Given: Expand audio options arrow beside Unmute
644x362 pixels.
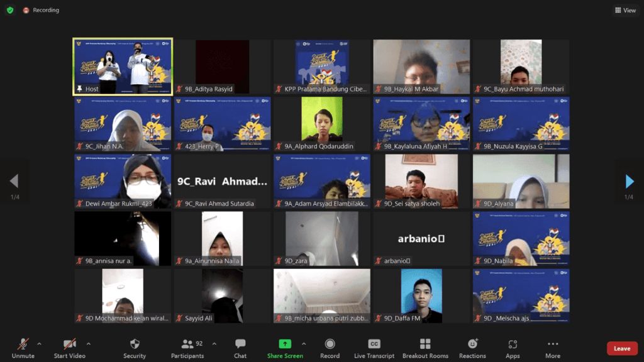Looking at the screenshot, I should coord(39,344).
